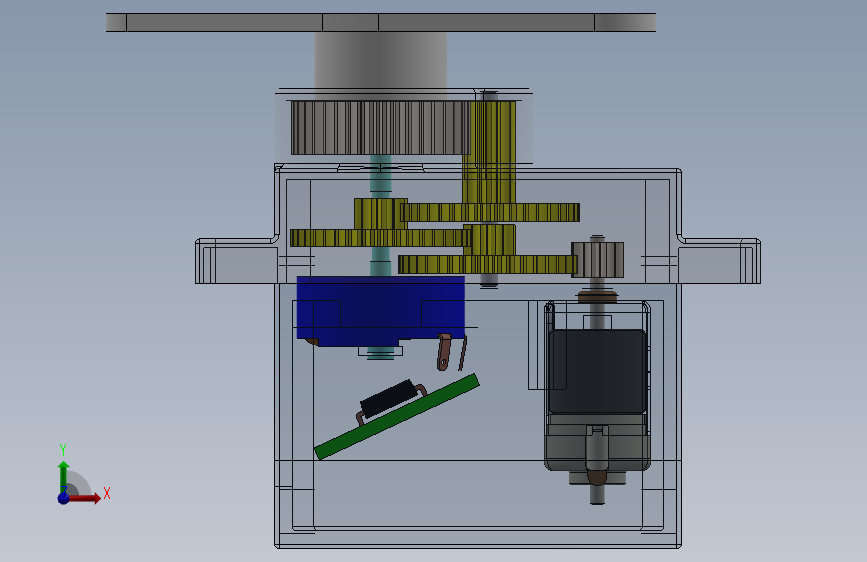Select the flat servo horn arm at top

pos(380,23)
